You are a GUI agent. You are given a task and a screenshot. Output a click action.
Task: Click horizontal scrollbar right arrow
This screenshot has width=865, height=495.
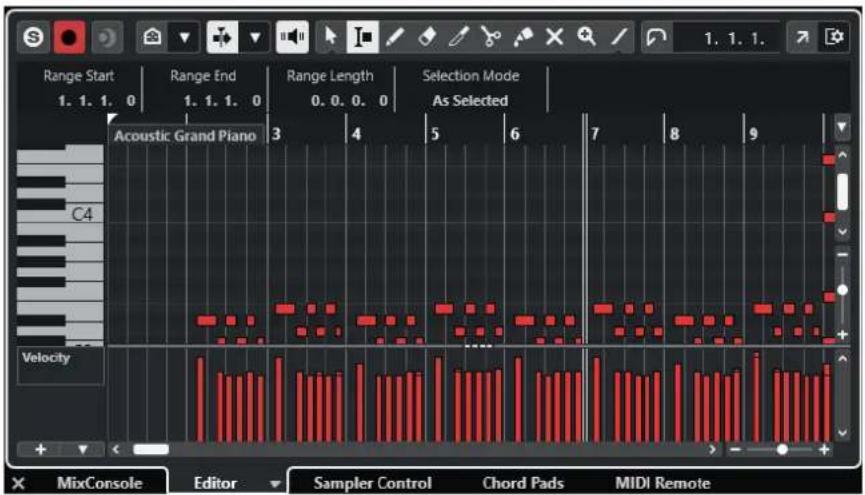click(x=712, y=450)
